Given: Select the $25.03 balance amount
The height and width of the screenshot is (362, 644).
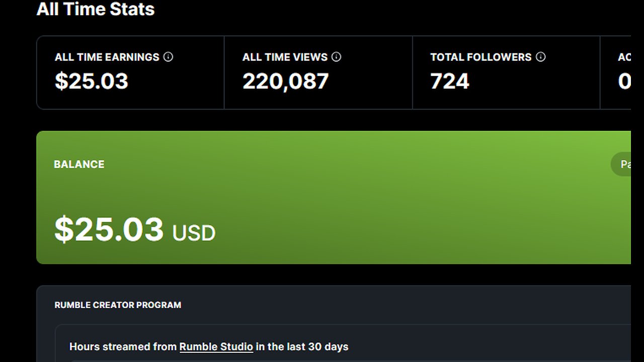Looking at the screenshot, I should coord(109,229).
